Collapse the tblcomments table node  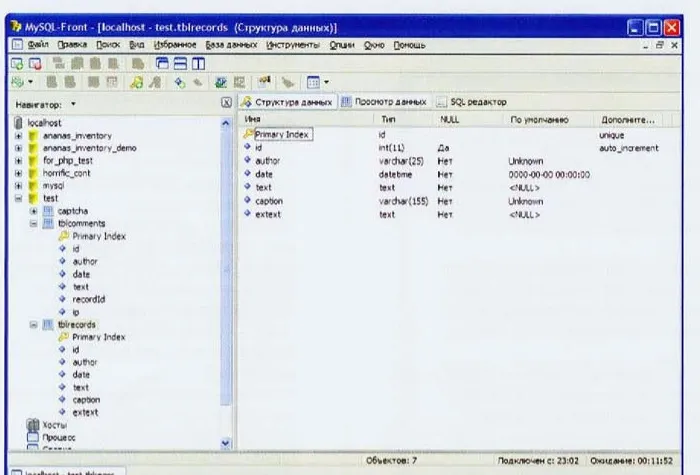(33, 223)
